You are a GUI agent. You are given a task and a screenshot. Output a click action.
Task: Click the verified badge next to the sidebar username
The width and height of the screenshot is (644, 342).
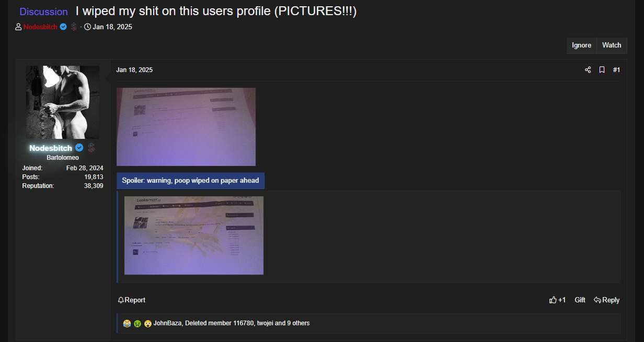79,148
